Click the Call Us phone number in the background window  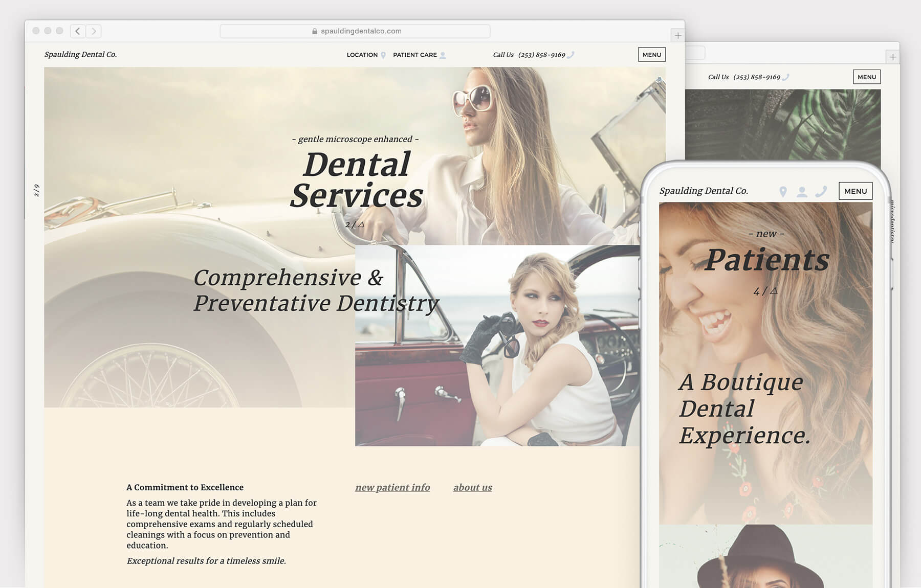(x=744, y=77)
